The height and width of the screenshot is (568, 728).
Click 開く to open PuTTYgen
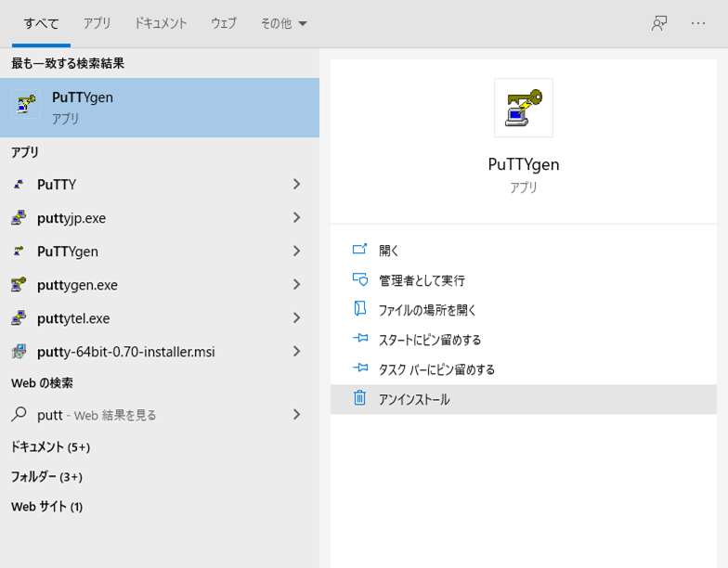pos(524,251)
